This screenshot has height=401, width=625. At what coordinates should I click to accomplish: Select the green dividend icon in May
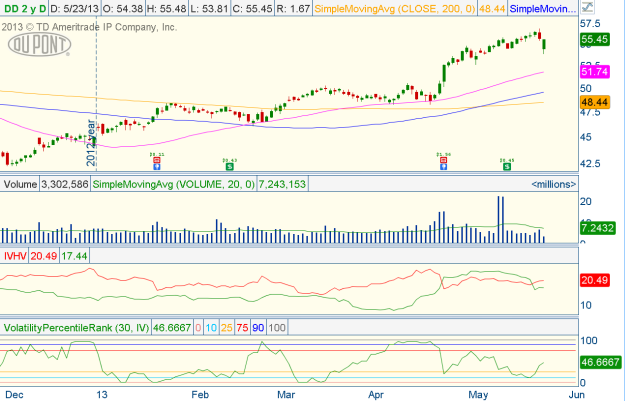(x=506, y=161)
